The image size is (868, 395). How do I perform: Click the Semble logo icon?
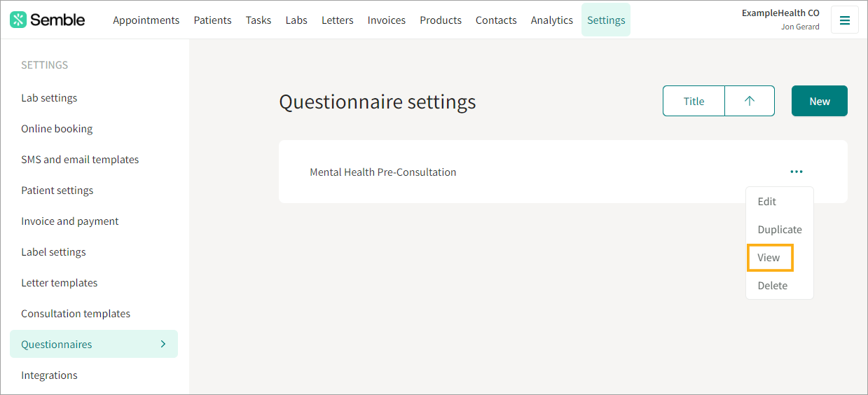tap(18, 20)
